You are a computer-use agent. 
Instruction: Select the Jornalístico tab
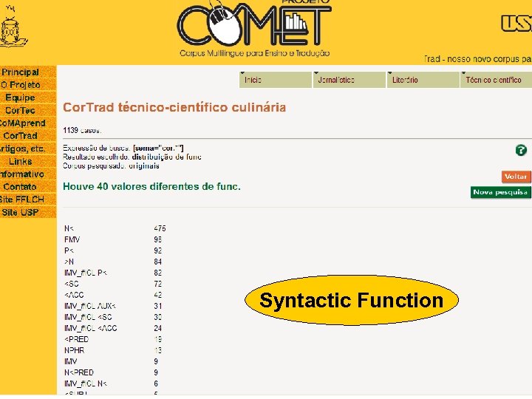point(349,80)
